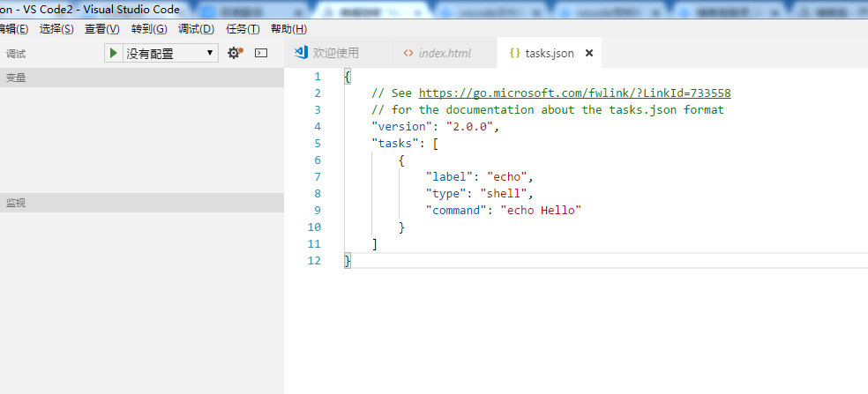
Task: Click the comment about tasks.json format
Action: click(x=548, y=109)
